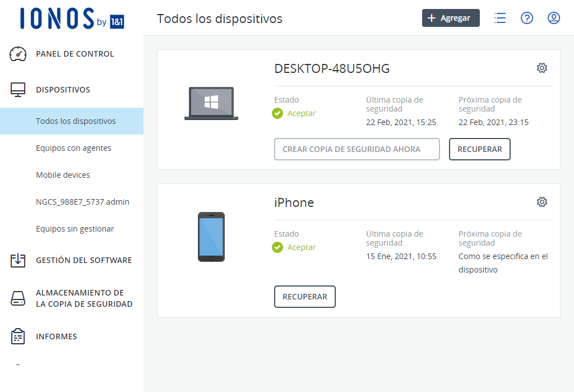Screen dimensions: 574x392
Task: Click Recuperar for iPhone
Action: click(304, 297)
